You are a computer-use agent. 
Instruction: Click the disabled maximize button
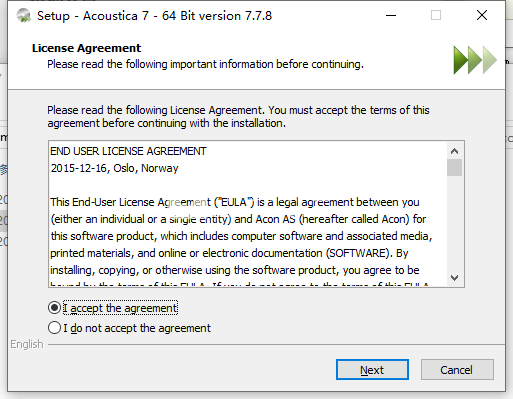pos(436,15)
